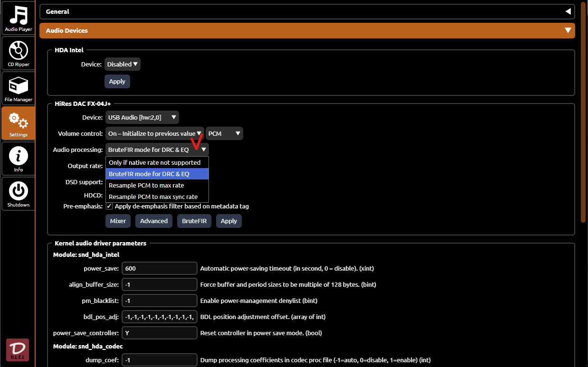Open the USB Audio device dropdown
The width and height of the screenshot is (588, 367).
coord(142,117)
